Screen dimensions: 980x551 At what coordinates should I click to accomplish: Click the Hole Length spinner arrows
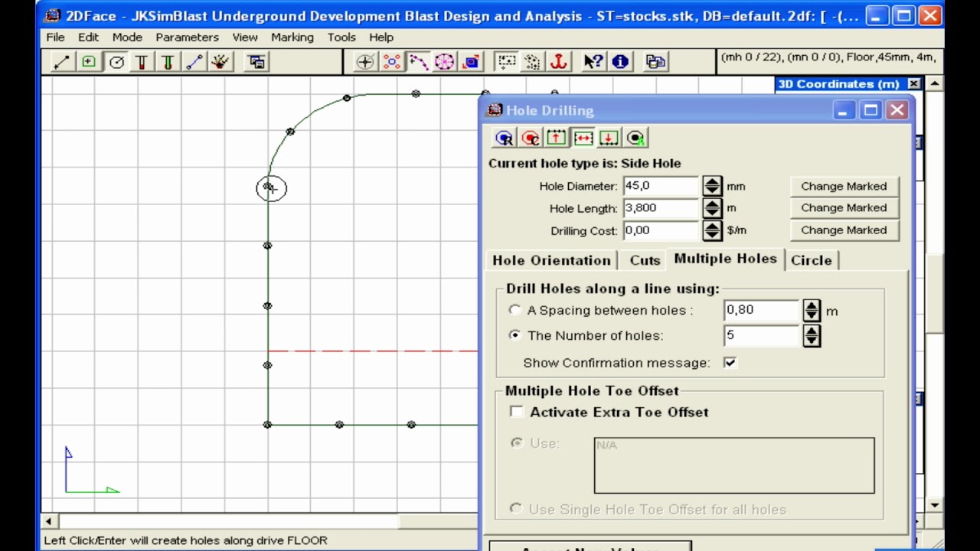point(712,208)
